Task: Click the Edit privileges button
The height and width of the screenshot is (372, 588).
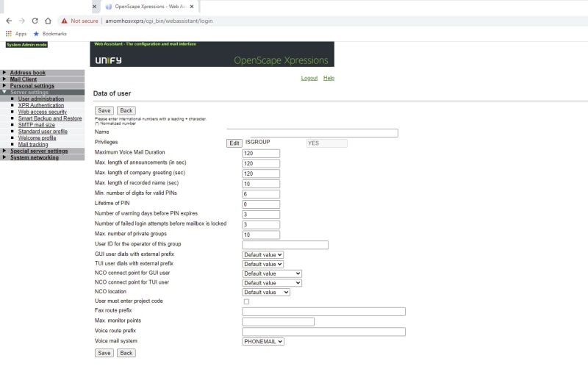Action: coord(234,143)
